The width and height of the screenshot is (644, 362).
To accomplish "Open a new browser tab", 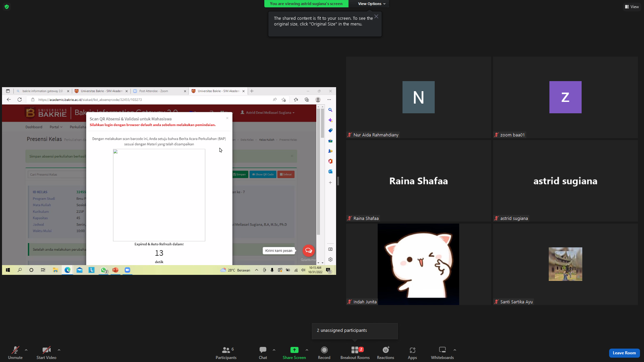I will [252, 91].
